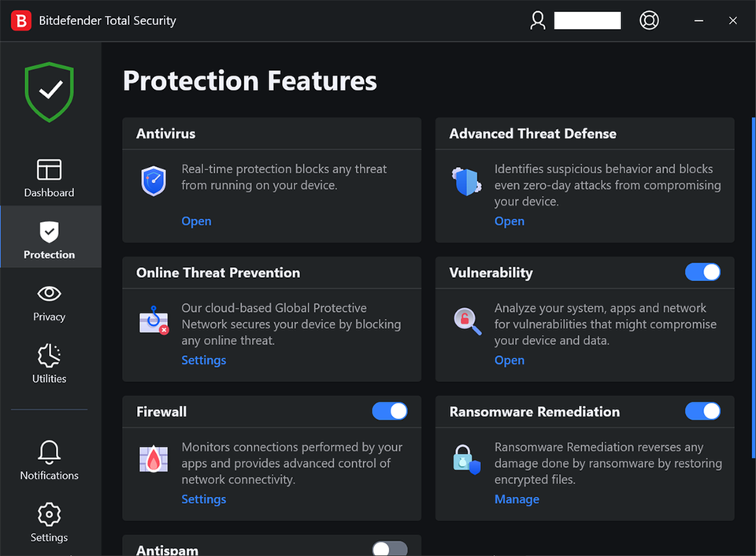This screenshot has width=756, height=556.
Task: Disable the Firewall toggle
Action: pos(390,411)
